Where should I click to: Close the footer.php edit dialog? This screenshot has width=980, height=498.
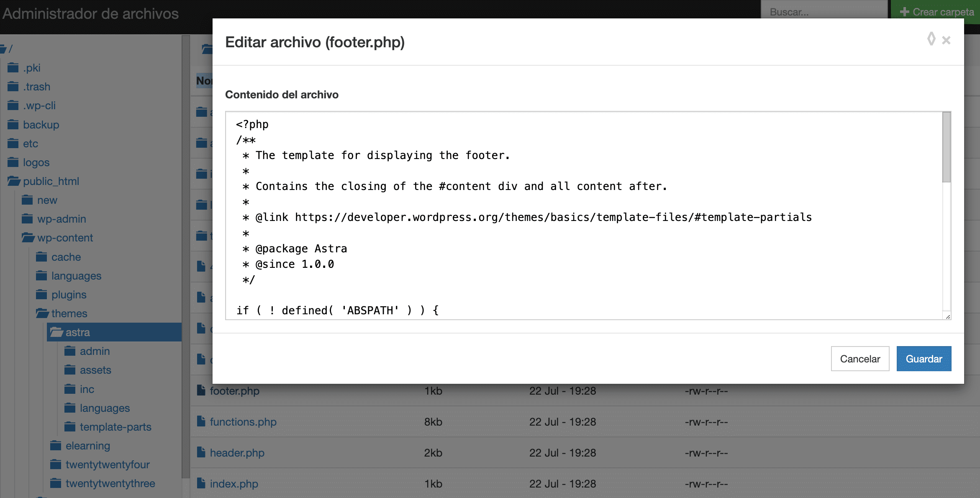pyautogui.click(x=946, y=40)
